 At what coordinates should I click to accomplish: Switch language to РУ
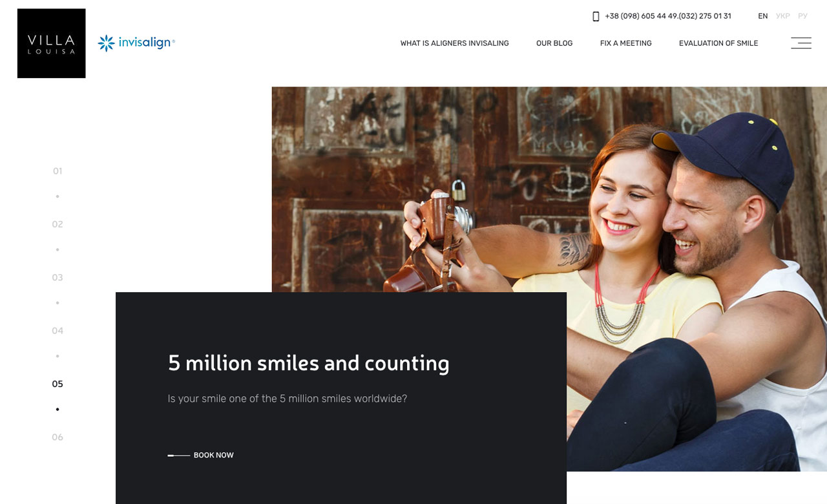[x=802, y=16]
